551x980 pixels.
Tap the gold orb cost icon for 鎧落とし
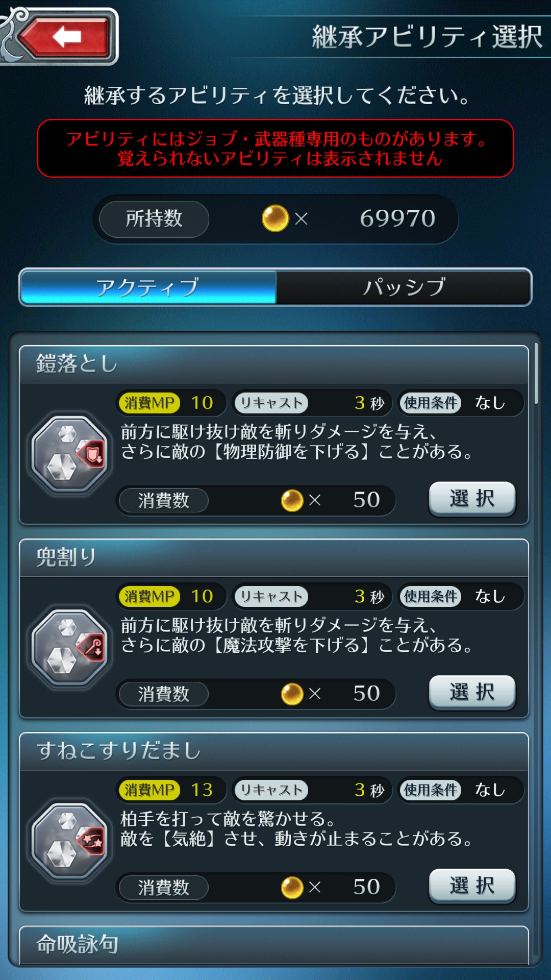[x=292, y=500]
